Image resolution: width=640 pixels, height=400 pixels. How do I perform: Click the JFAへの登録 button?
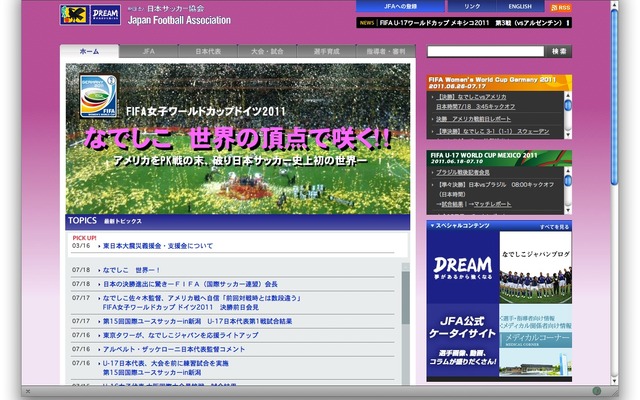coord(400,6)
